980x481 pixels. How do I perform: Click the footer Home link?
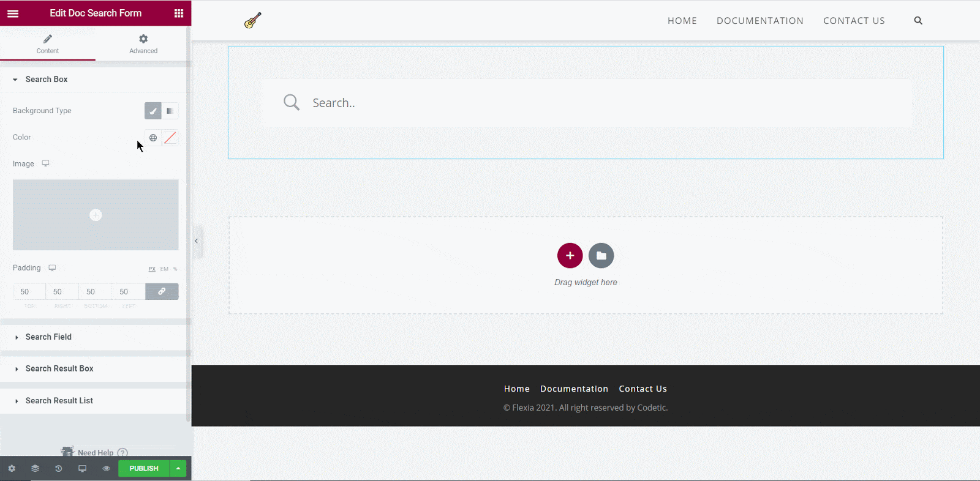coord(517,389)
